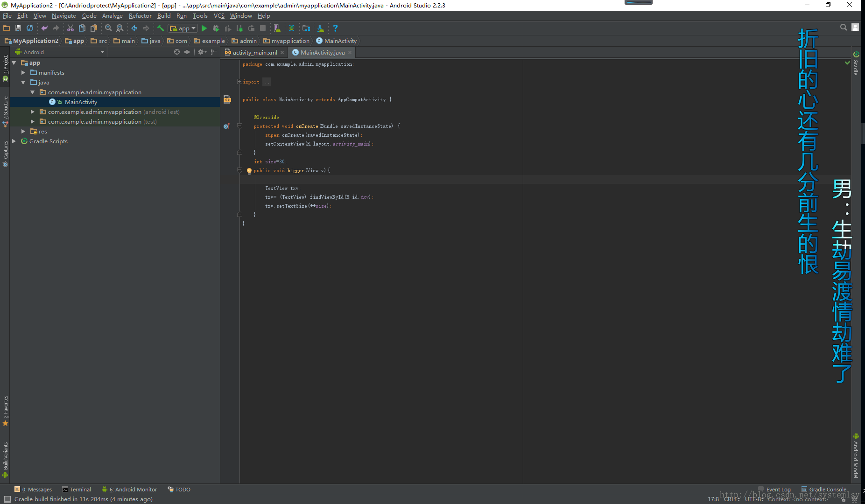
Task: Click the Sync Project with Gradle icon
Action: 292,28
